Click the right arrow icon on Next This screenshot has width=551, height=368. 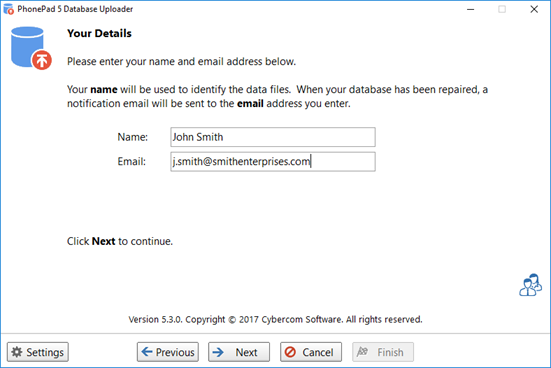218,352
